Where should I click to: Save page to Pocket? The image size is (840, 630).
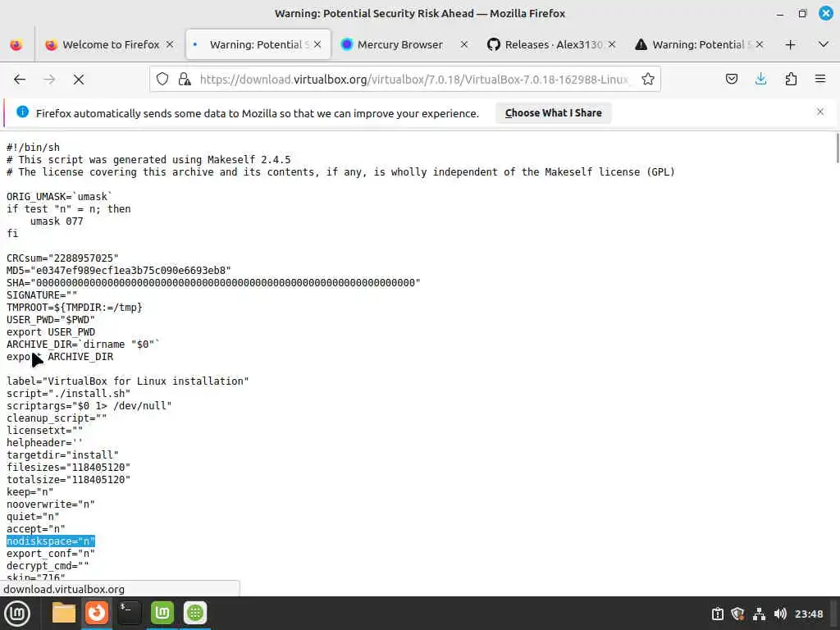point(731,80)
